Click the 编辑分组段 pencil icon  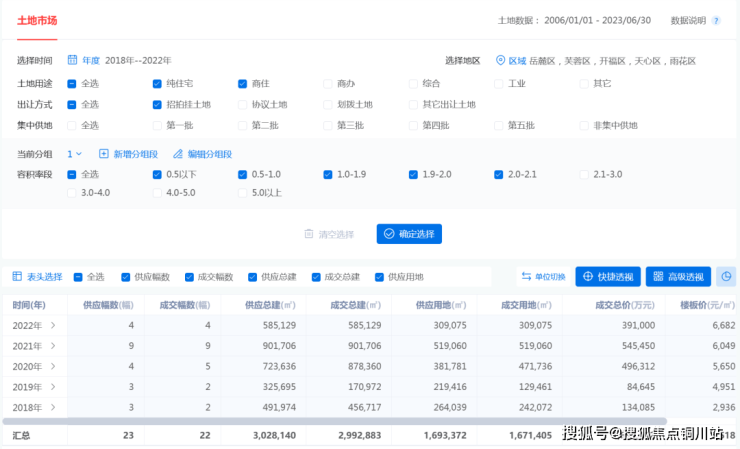tap(178, 154)
